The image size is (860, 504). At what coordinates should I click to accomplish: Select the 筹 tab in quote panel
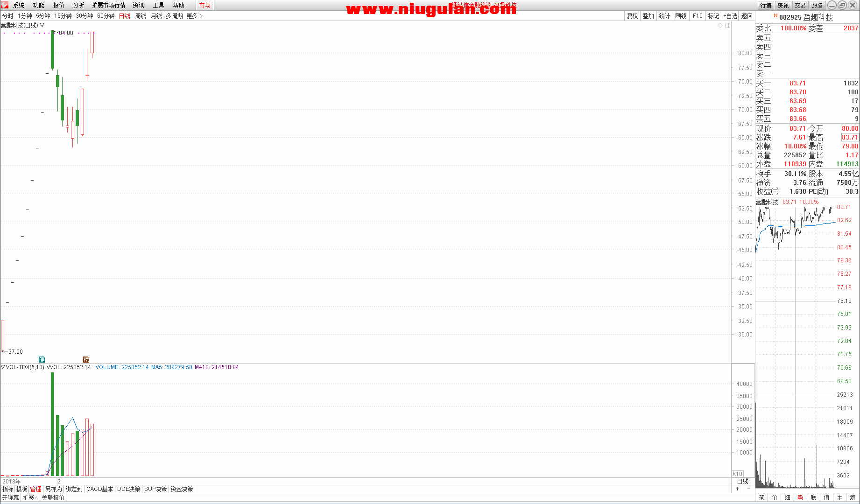(x=853, y=497)
